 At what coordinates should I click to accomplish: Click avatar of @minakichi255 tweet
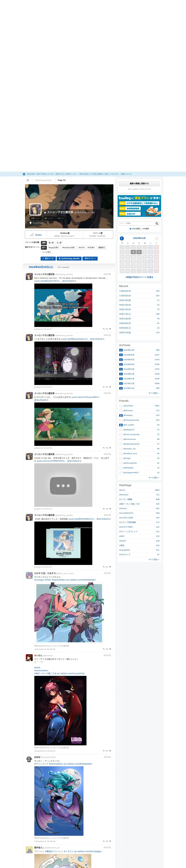coord(29,759)
